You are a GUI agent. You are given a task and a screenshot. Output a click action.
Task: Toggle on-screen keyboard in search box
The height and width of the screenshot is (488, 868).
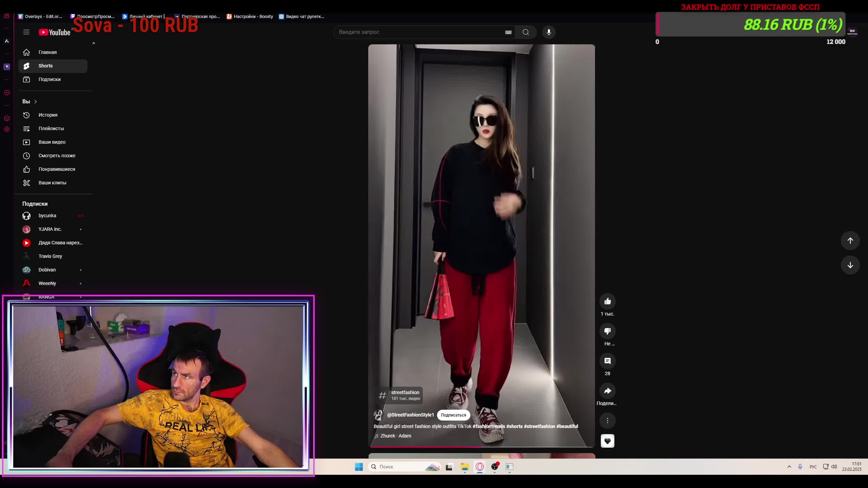click(x=508, y=32)
